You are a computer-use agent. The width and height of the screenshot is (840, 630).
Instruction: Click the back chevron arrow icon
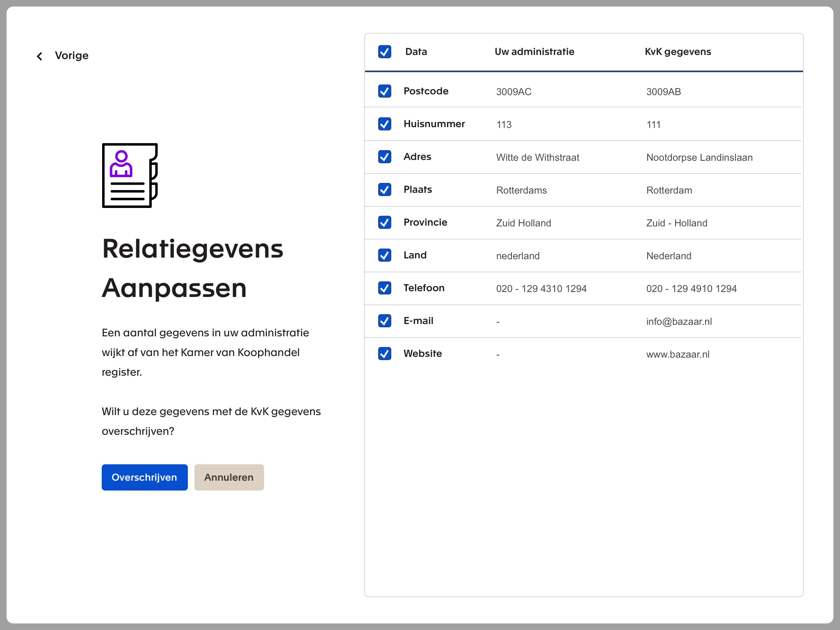click(x=39, y=56)
